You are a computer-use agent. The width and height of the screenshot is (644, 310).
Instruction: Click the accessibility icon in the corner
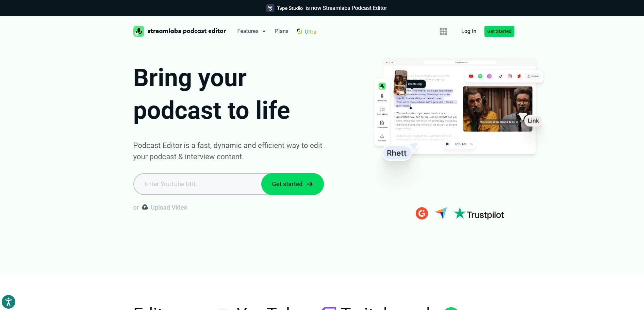9,302
